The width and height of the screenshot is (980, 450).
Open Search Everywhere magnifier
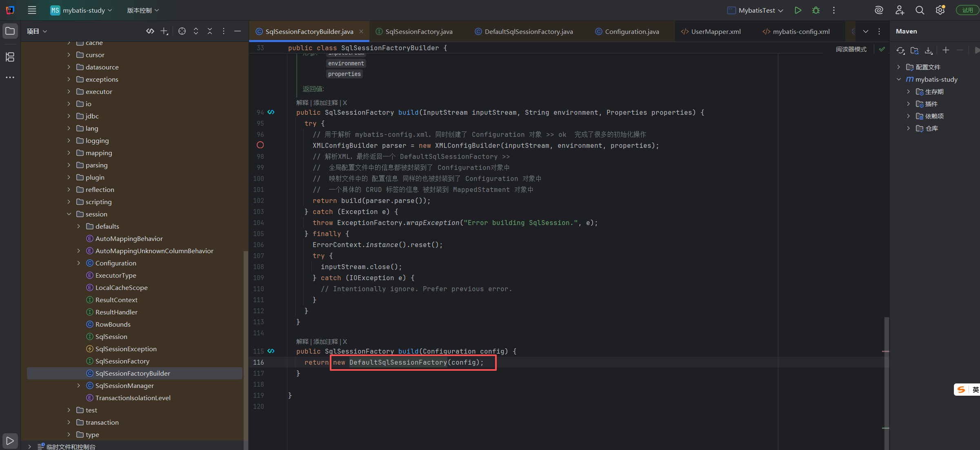(920, 10)
